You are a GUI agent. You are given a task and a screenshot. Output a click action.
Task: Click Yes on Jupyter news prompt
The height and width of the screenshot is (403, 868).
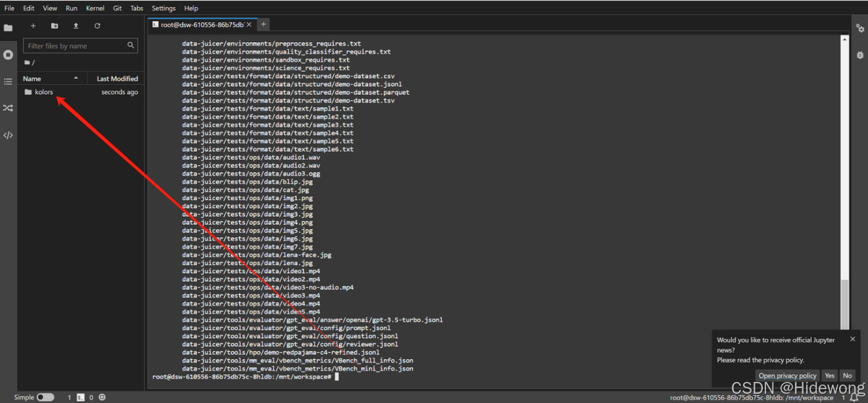point(829,375)
